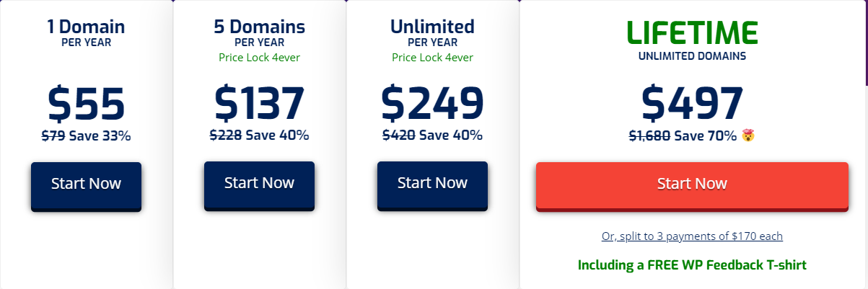This screenshot has height=289, width=868.
Task: Click the $55 price
Action: coord(86,104)
